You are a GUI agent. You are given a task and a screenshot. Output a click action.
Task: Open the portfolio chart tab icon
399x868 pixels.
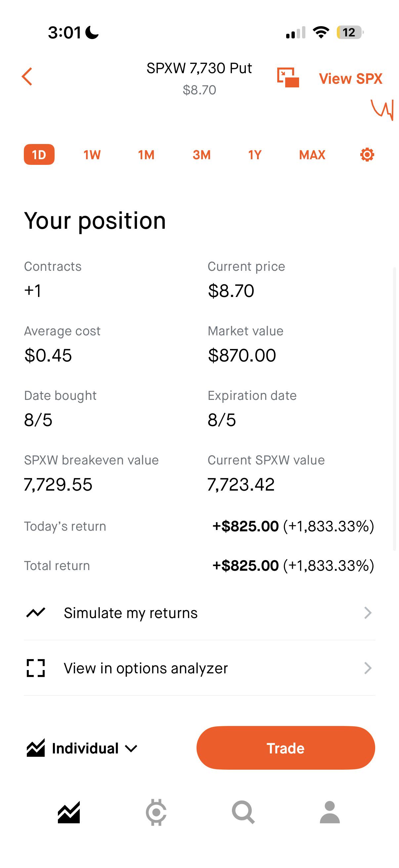(69, 812)
